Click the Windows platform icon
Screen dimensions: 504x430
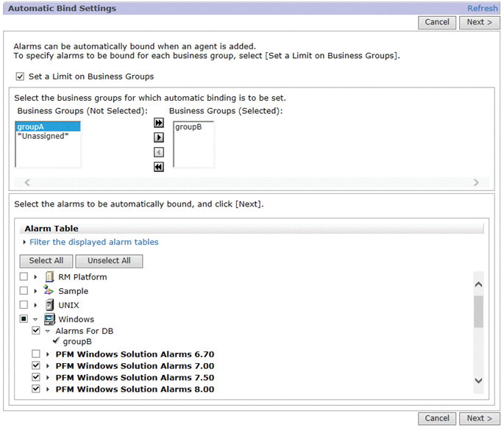click(x=49, y=319)
